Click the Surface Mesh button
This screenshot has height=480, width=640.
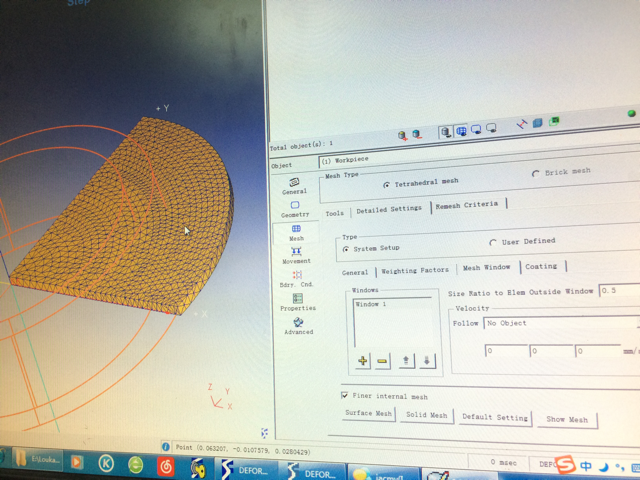coord(369,413)
